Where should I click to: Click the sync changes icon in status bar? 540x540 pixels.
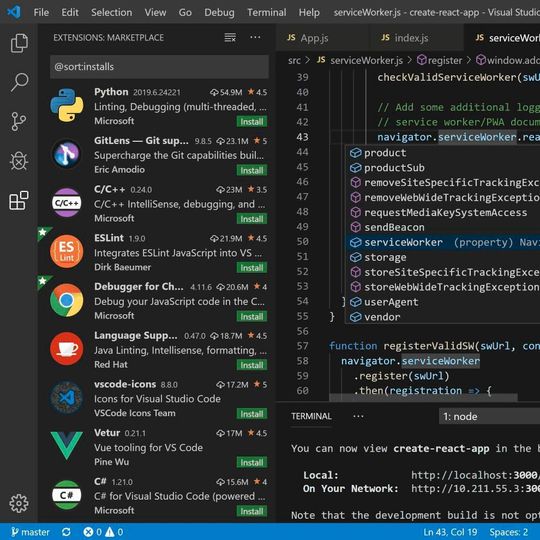(x=66, y=532)
